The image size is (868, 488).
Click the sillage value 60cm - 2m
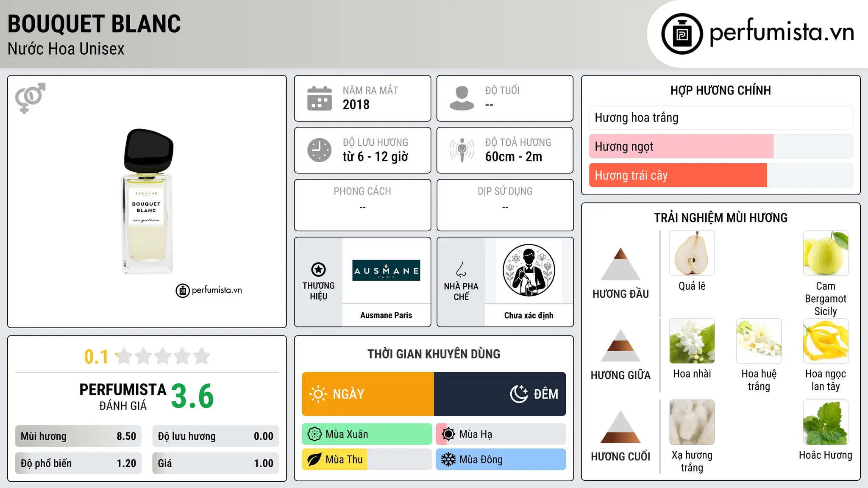pos(514,157)
